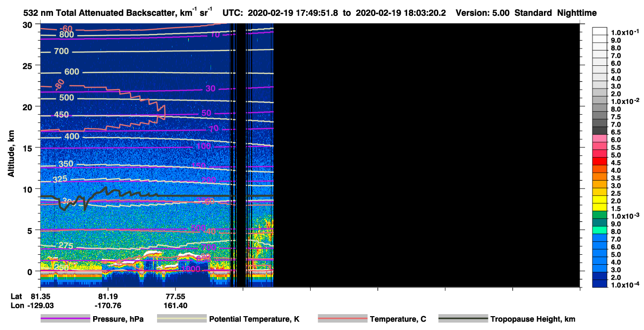The height and width of the screenshot is (330, 644).
Task: Click the '350' potential temperature contour label
Action: click(66, 164)
